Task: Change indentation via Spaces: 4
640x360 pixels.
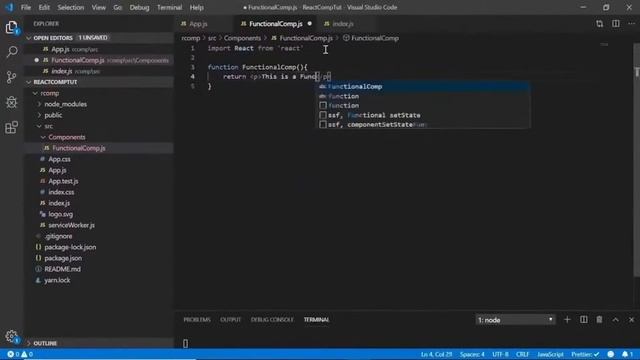Action: (x=472, y=354)
